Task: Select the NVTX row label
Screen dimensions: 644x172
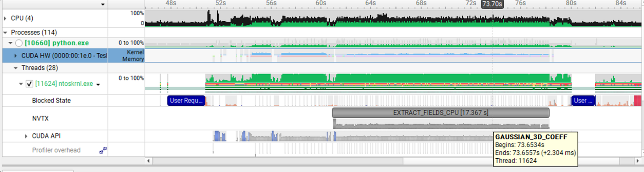Action: tap(40, 118)
